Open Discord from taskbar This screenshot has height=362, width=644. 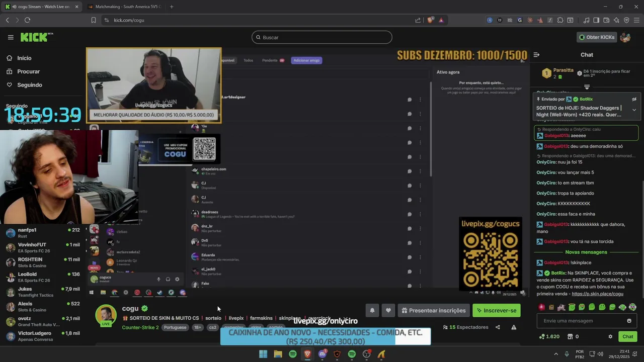coord(323,354)
